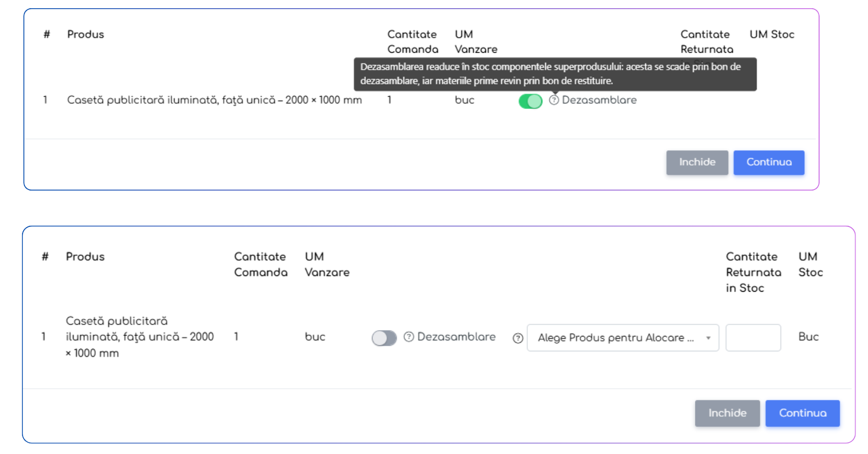Click help icon beside Dezasamblare in upper panel
868x454 pixels.
(554, 100)
